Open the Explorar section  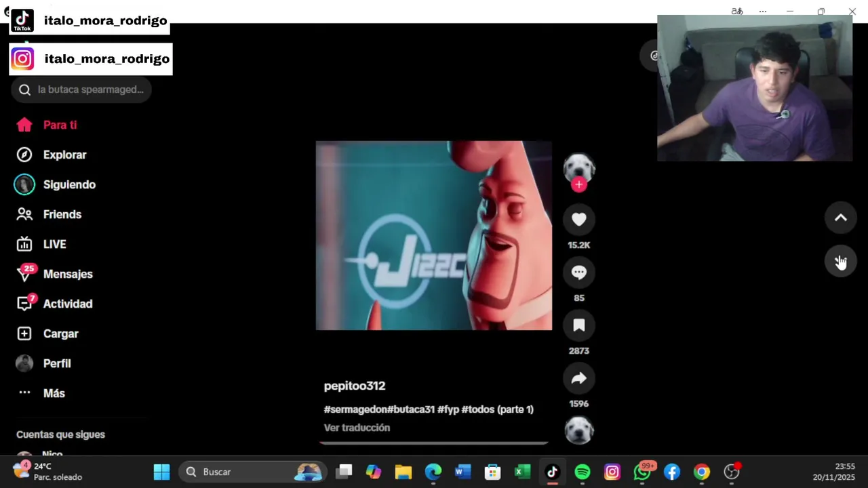[x=52, y=155]
